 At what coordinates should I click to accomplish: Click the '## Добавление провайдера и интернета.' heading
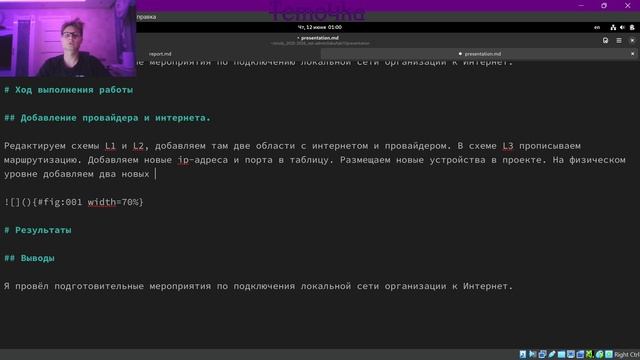(107, 118)
